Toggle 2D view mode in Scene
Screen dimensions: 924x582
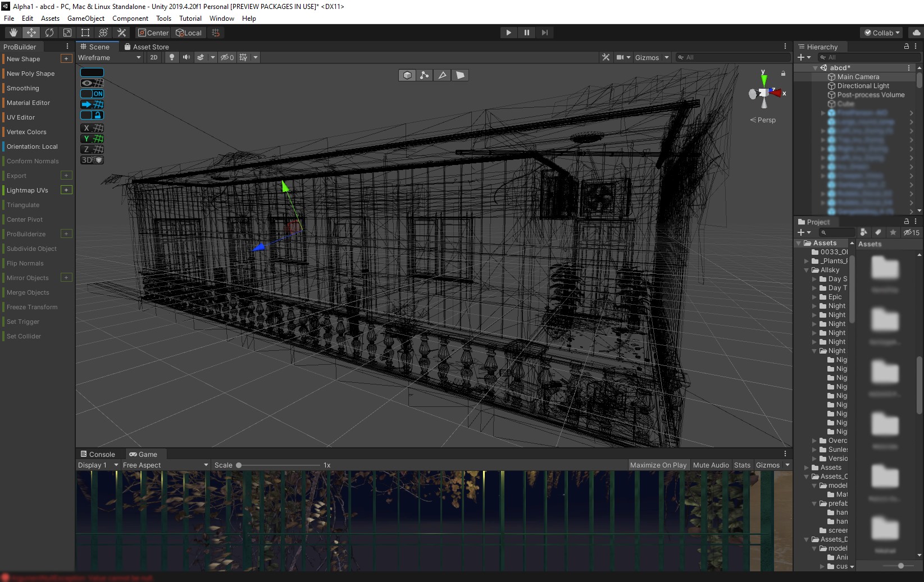(153, 57)
